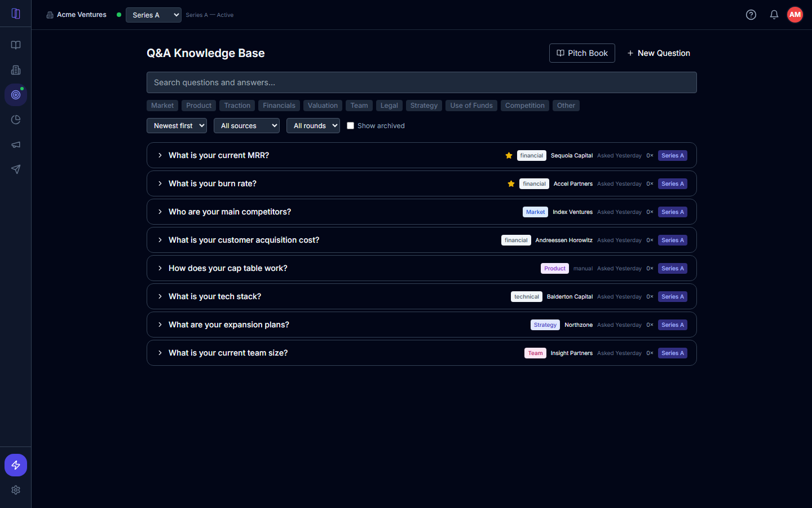
Task: Click the Sequoia Capital source label
Action: [572, 156]
